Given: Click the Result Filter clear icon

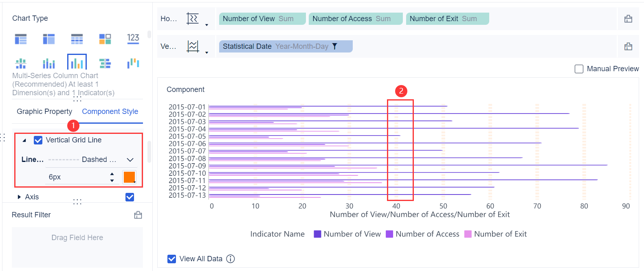Looking at the screenshot, I should coord(138,215).
